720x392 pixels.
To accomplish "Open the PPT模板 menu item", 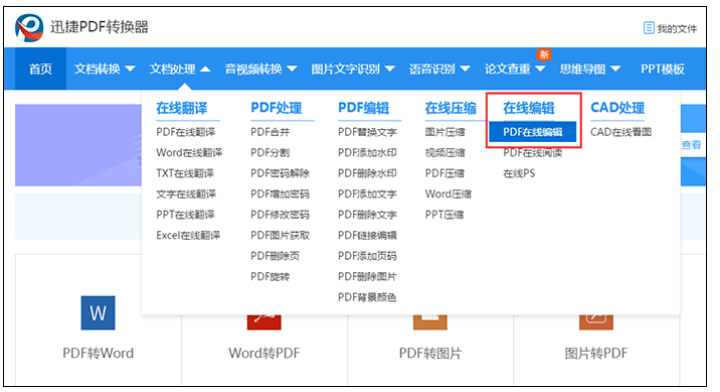I will (662, 69).
